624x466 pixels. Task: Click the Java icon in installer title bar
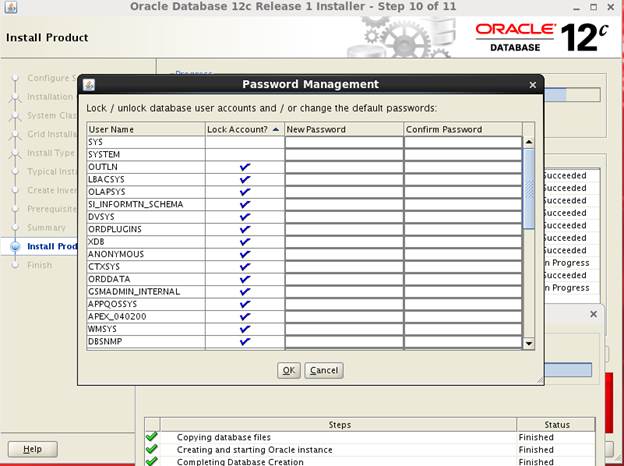tap(11, 7)
